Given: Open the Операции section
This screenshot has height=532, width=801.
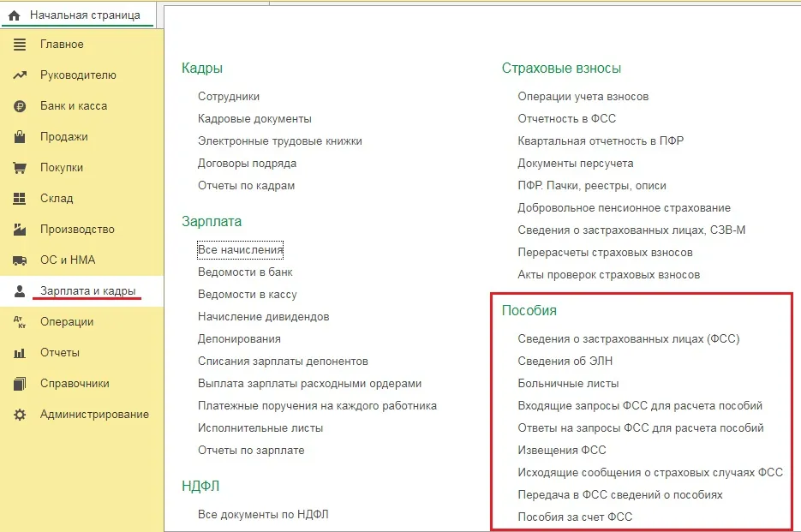Looking at the screenshot, I should (67, 322).
